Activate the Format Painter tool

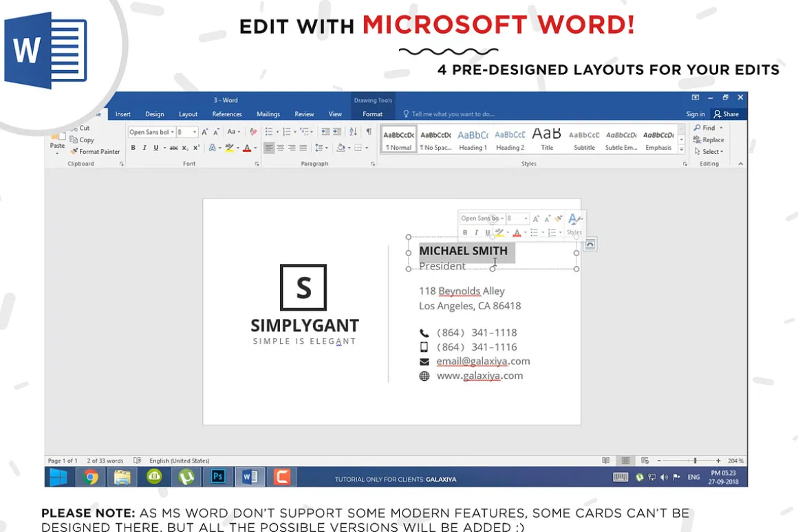pyautogui.click(x=95, y=152)
